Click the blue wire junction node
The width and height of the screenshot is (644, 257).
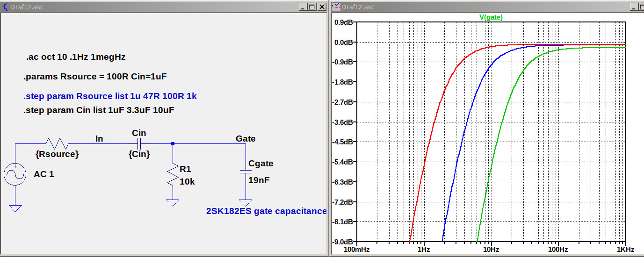coord(173,144)
